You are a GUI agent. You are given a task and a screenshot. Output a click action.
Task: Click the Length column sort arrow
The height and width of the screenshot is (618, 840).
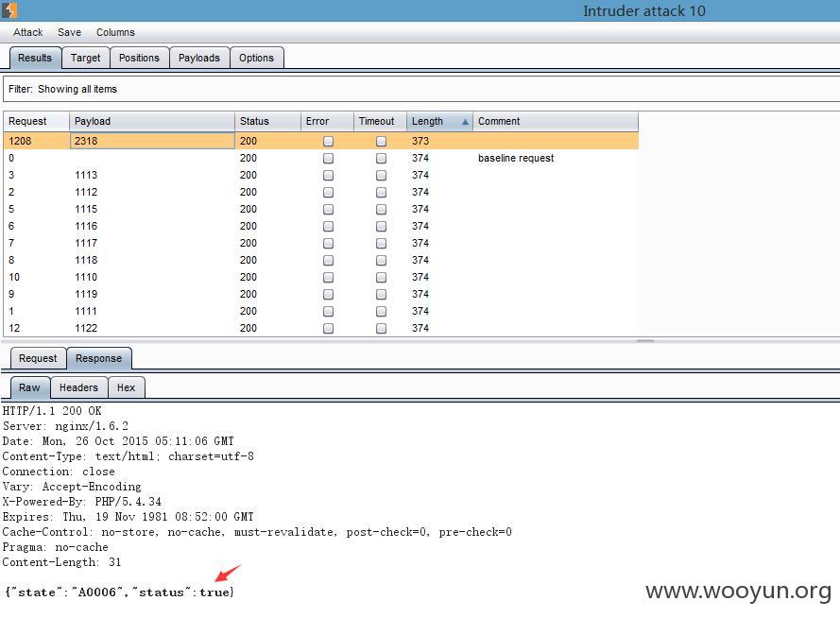(465, 122)
